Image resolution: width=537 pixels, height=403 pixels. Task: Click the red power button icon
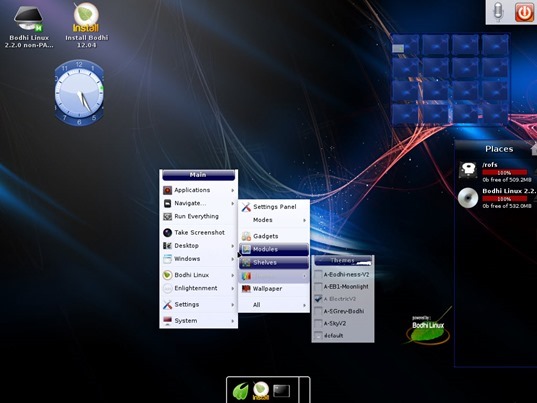524,12
